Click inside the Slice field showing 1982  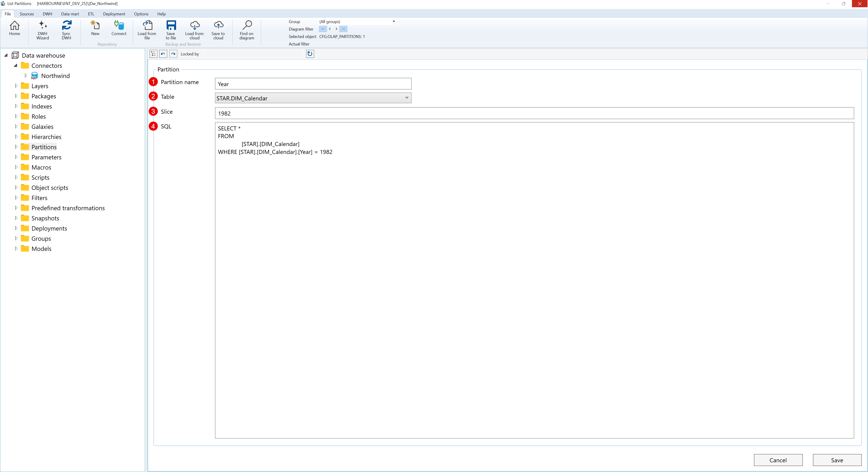pos(337,113)
